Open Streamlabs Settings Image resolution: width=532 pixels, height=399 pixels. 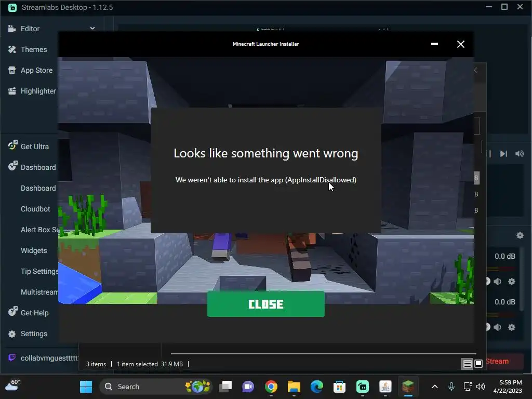pyautogui.click(x=34, y=334)
